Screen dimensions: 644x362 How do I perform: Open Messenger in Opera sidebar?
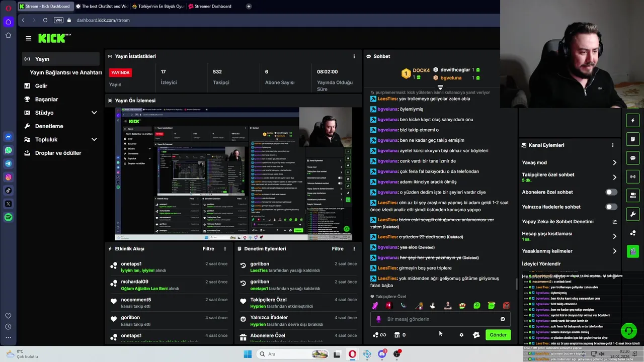coord(8,137)
